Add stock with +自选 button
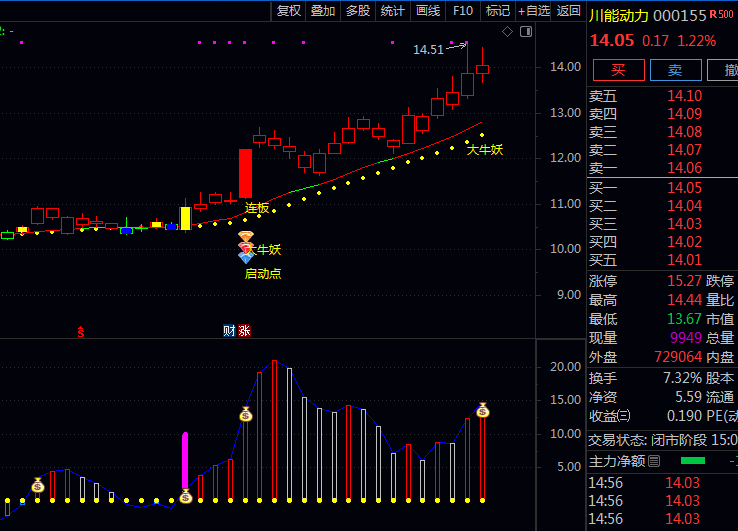This screenshot has height=531, width=738. pyautogui.click(x=534, y=11)
